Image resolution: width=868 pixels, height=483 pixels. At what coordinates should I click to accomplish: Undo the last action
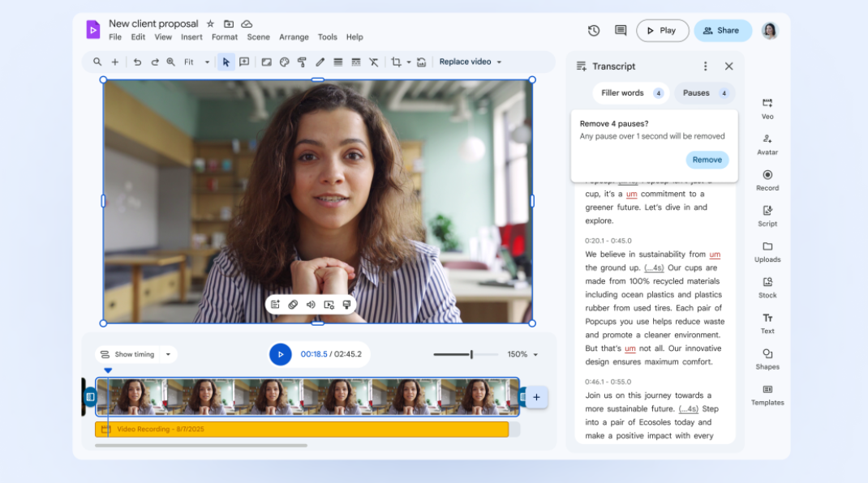pos(137,62)
